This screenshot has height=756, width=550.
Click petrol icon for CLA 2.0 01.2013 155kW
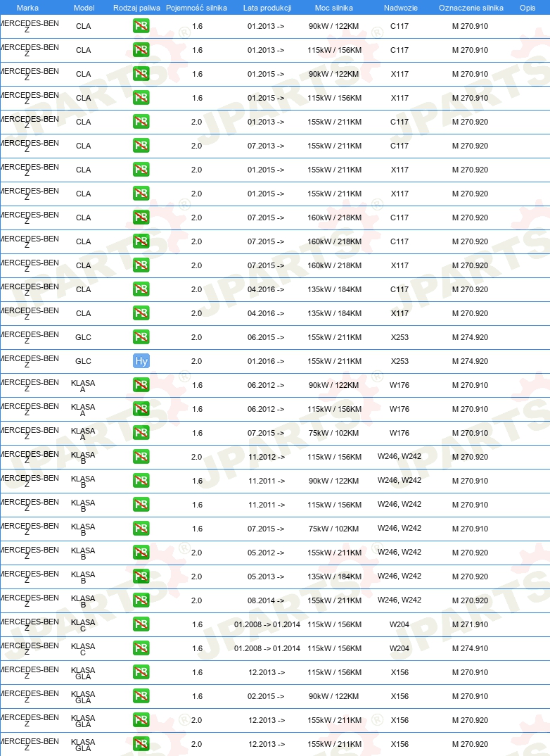click(141, 122)
